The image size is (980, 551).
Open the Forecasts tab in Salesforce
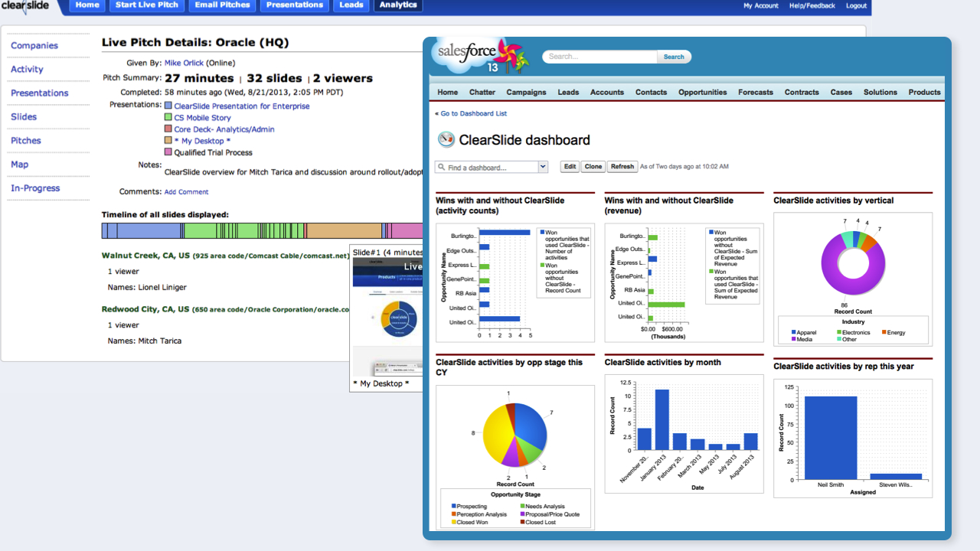point(756,92)
